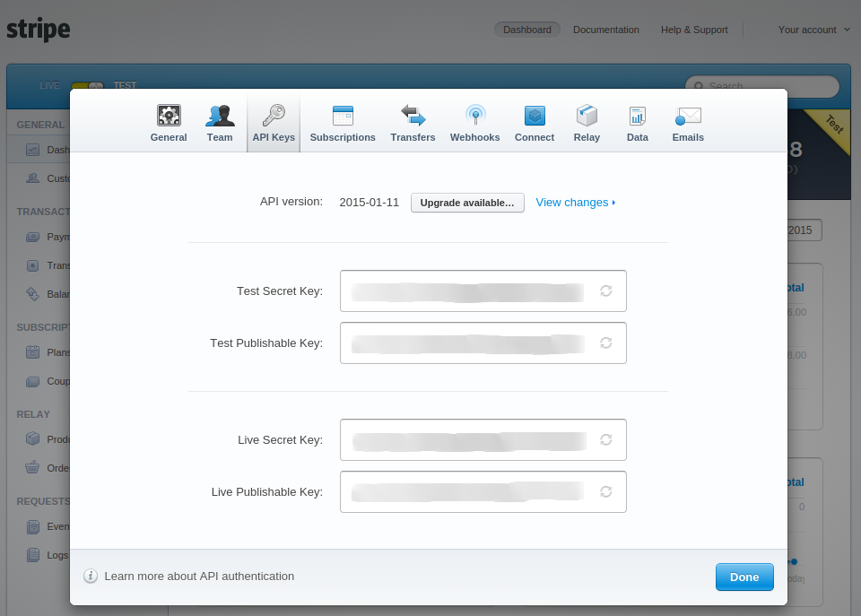Click the Stripe logo
Screen dimensions: 861x616
coord(39,30)
